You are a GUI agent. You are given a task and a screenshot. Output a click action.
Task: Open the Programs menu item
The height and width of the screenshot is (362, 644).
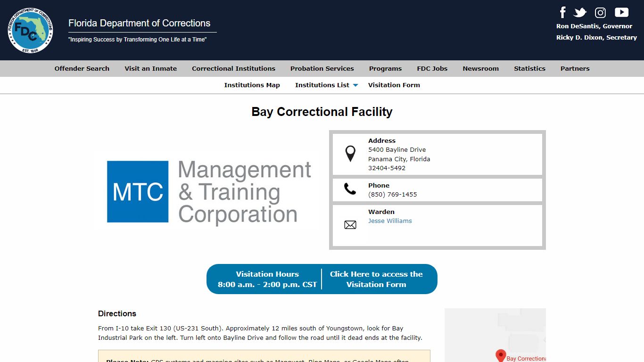coord(385,68)
